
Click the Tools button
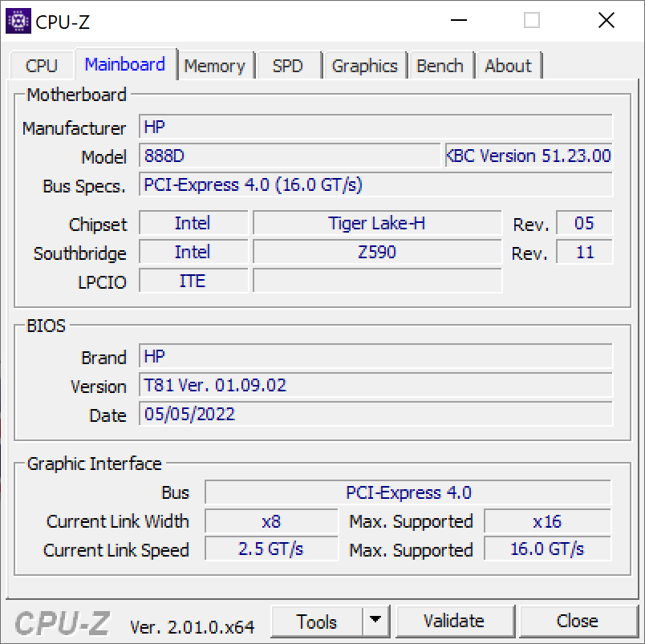click(317, 622)
